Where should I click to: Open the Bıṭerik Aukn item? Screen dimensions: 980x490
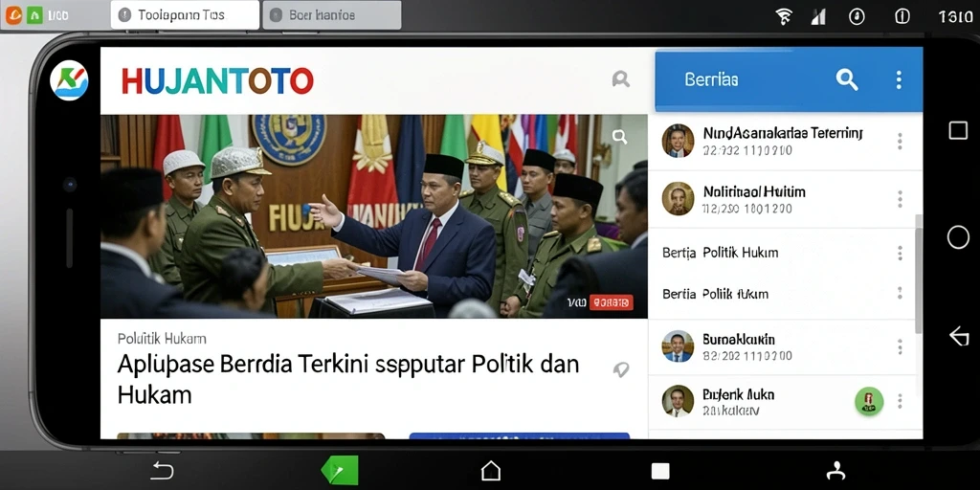[x=785, y=401]
